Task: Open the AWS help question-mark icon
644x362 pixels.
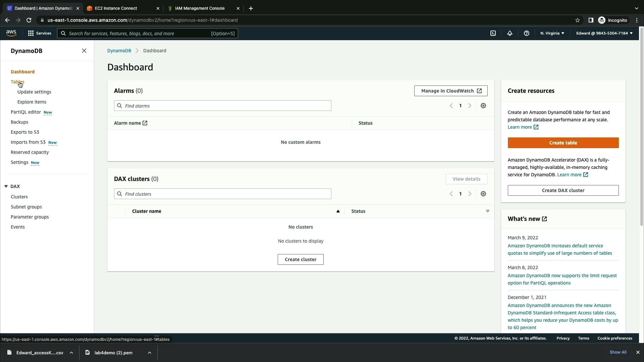Action: [x=526, y=33]
